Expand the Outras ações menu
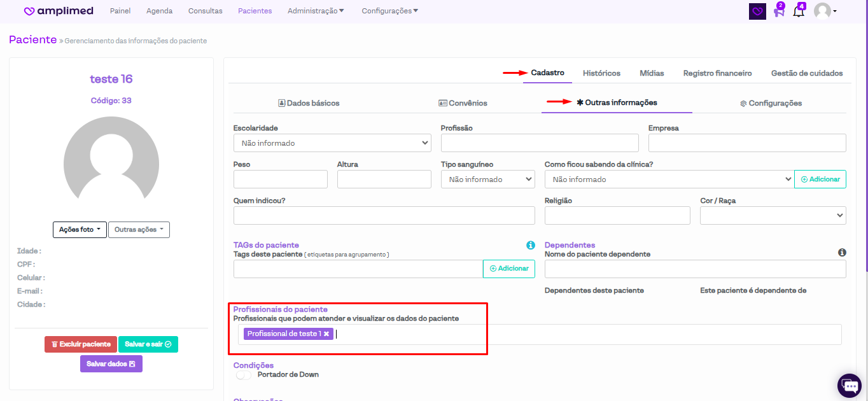The width and height of the screenshot is (868, 401). (139, 230)
